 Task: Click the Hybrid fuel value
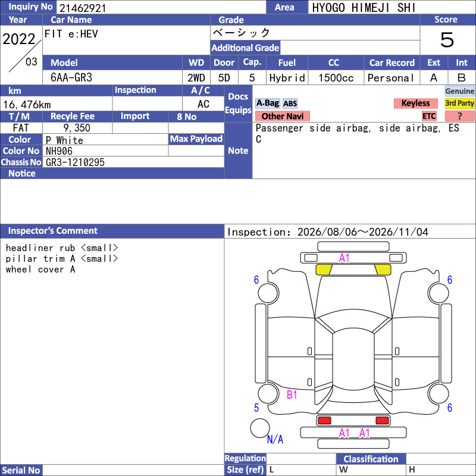[287, 78]
